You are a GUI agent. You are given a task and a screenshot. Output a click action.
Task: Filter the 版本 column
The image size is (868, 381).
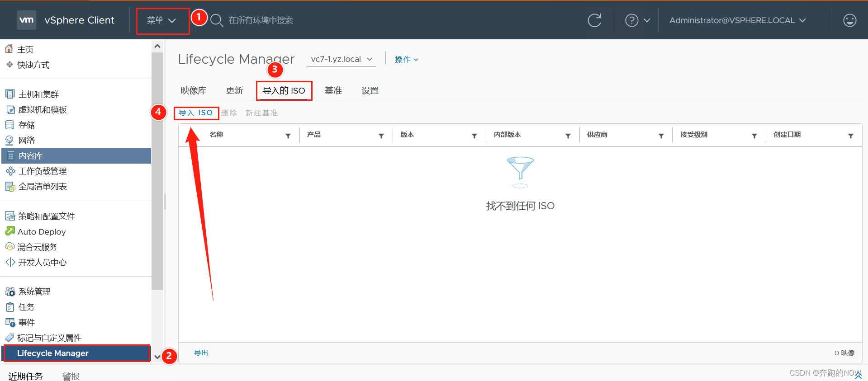(x=474, y=136)
